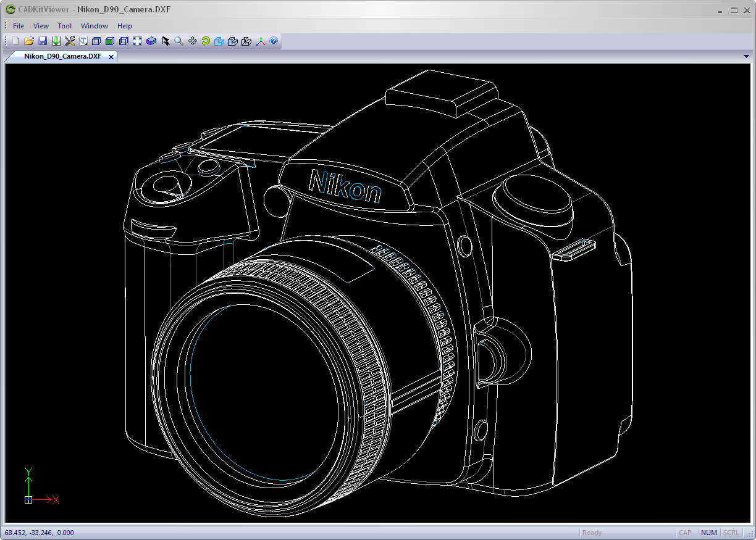
Task: Click the zoom-to-fit extents icon
Action: (137, 41)
